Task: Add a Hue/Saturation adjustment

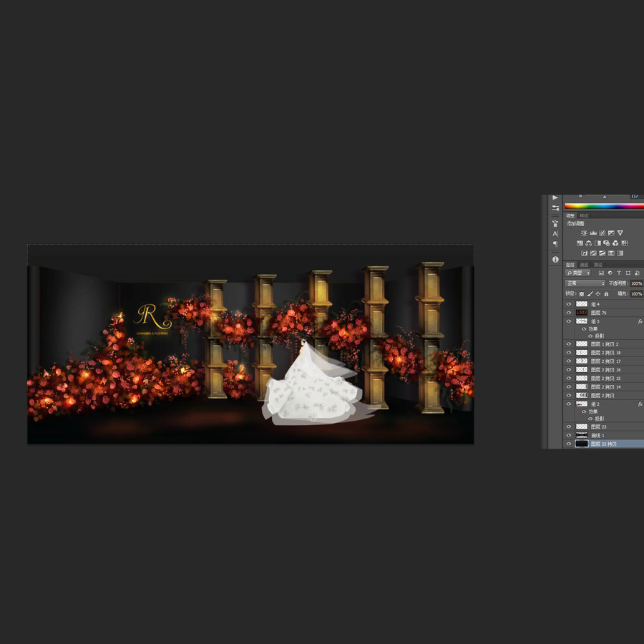Action: pyautogui.click(x=580, y=243)
